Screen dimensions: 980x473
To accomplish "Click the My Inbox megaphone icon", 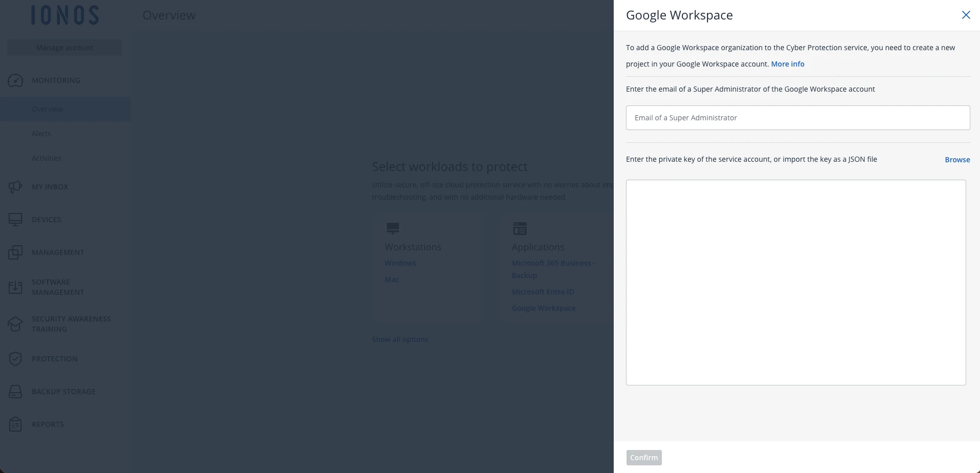I will [x=15, y=187].
